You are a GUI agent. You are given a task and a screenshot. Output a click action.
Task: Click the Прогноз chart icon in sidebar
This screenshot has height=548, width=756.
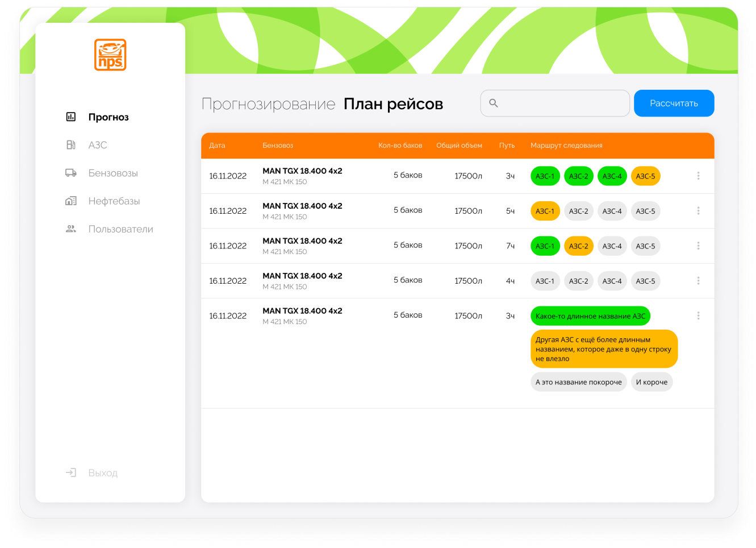pos(71,117)
